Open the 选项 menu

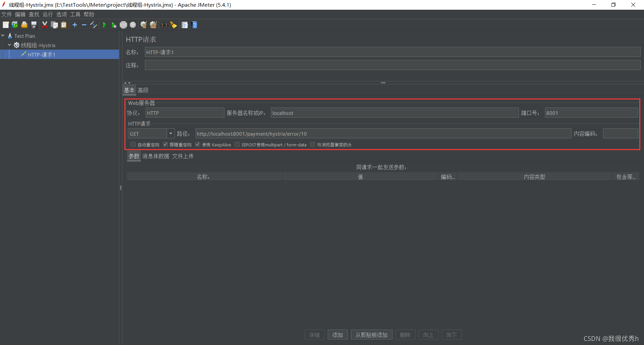point(61,14)
